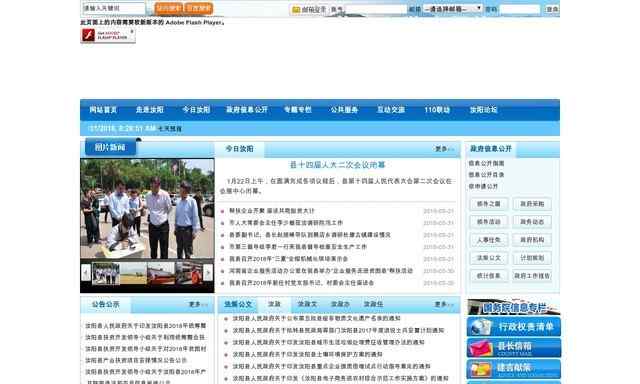640x384 pixels.
Task: Select the 公告公示 section tab
Action: pyautogui.click(x=106, y=304)
